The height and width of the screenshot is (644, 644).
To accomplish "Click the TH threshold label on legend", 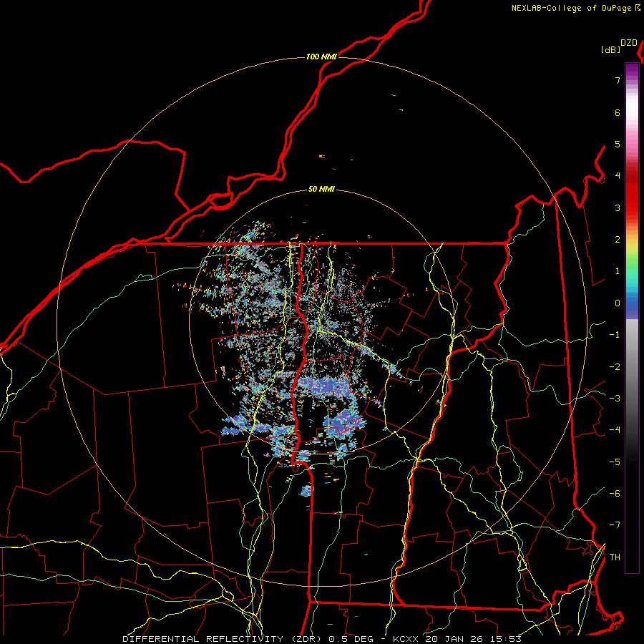I will 615,557.
